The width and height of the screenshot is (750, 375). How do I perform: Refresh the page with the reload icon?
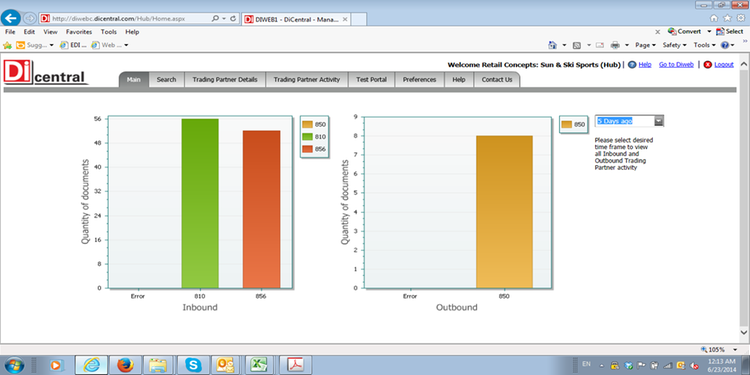click(x=233, y=18)
